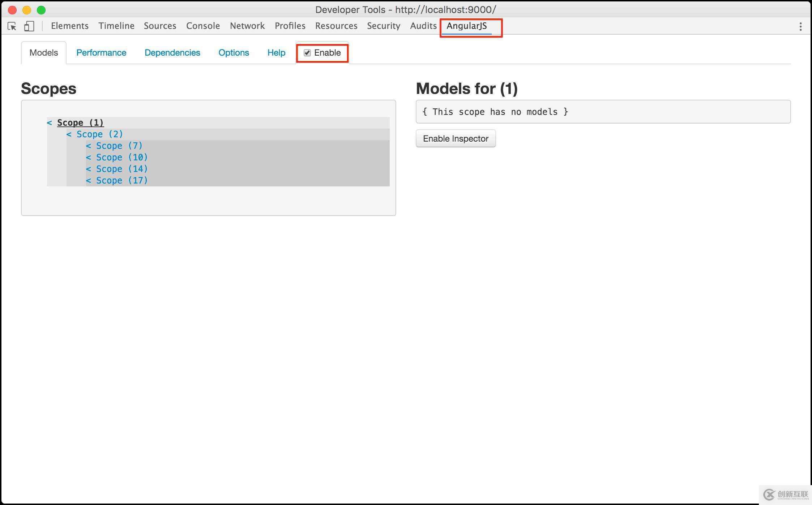Select the Dependencies tab
Viewport: 812px width, 505px height.
172,52
